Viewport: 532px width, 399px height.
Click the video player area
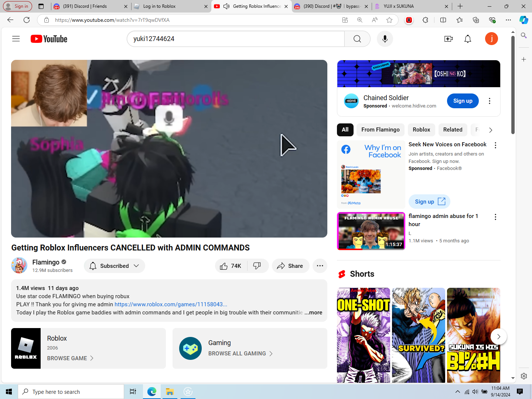point(169,149)
